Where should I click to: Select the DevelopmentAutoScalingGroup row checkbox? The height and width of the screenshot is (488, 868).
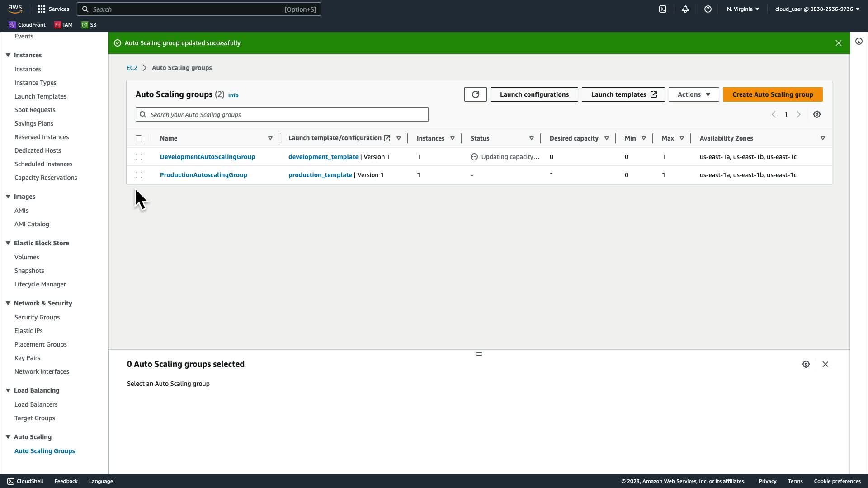coord(139,157)
